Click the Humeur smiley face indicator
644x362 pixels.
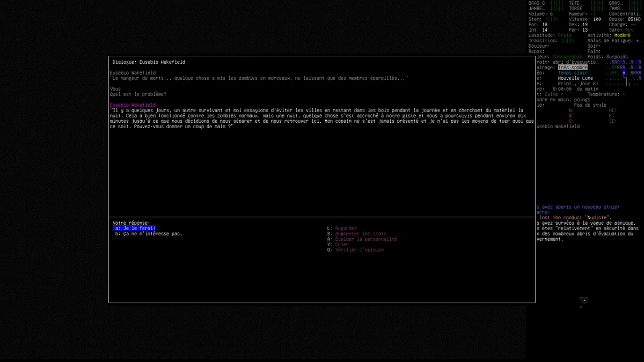[x=593, y=14]
